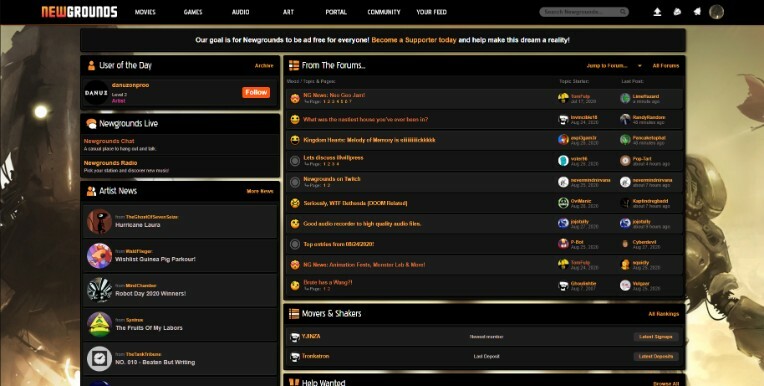Open 'The Fruits Of My Labors' news thumbnail
Screen dimensions: 764x386
[x=99, y=325]
